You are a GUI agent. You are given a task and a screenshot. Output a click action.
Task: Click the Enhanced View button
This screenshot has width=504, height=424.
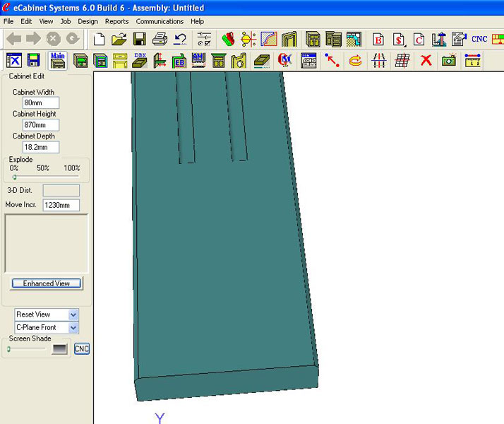47,283
